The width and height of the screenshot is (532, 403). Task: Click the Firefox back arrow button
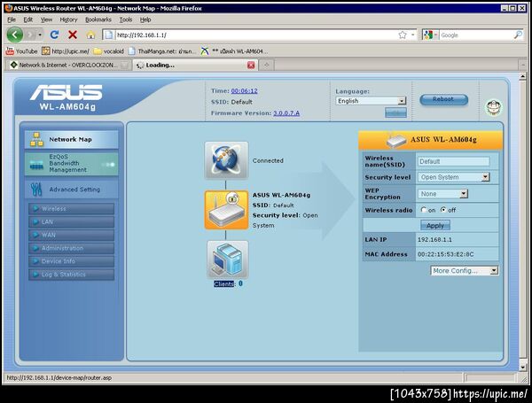[14, 35]
